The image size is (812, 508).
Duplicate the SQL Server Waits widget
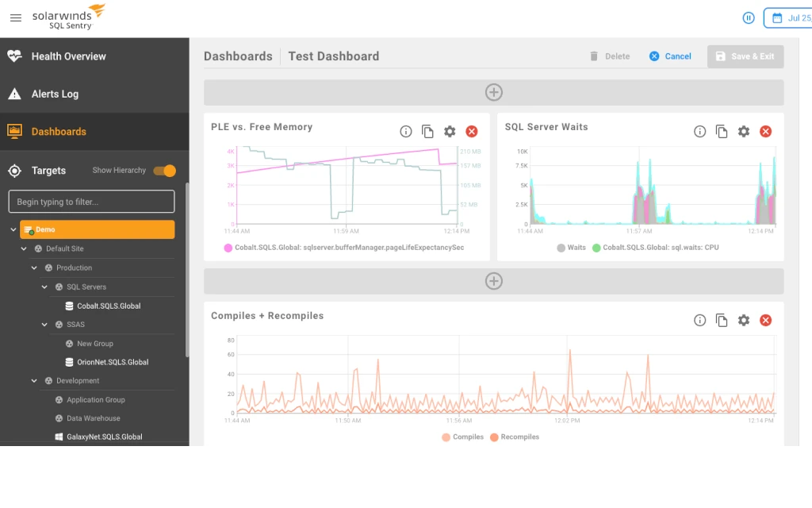click(722, 131)
